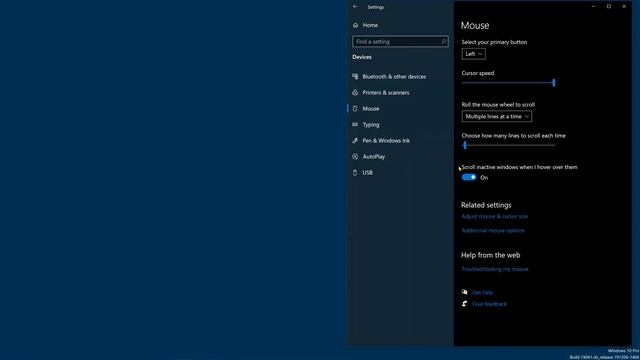The image size is (640, 360).
Task: Click the Get help chat icon
Action: [464, 292]
